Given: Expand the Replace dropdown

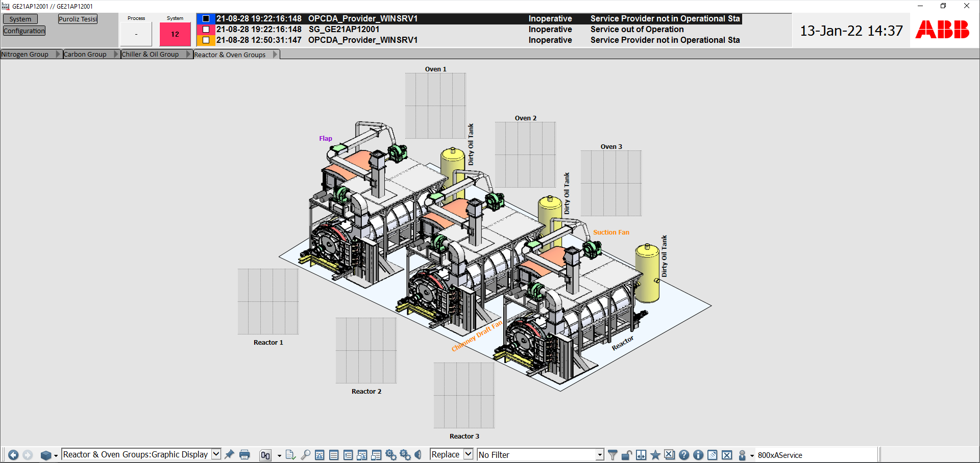Looking at the screenshot, I should pos(468,454).
